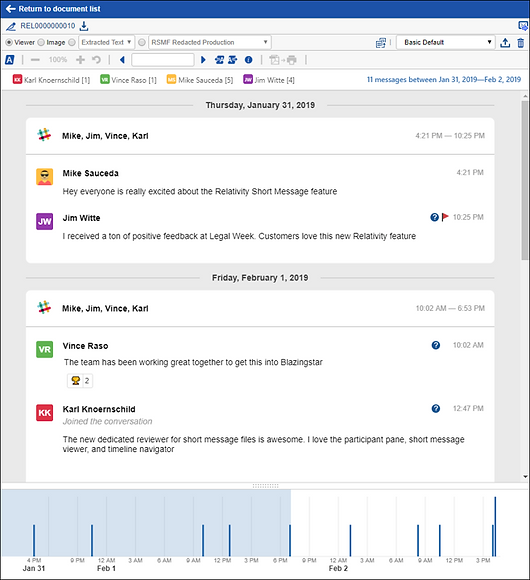530x580 pixels.
Task: Toggle participant filter Karl Knoernschild [1]
Action: click(51, 80)
